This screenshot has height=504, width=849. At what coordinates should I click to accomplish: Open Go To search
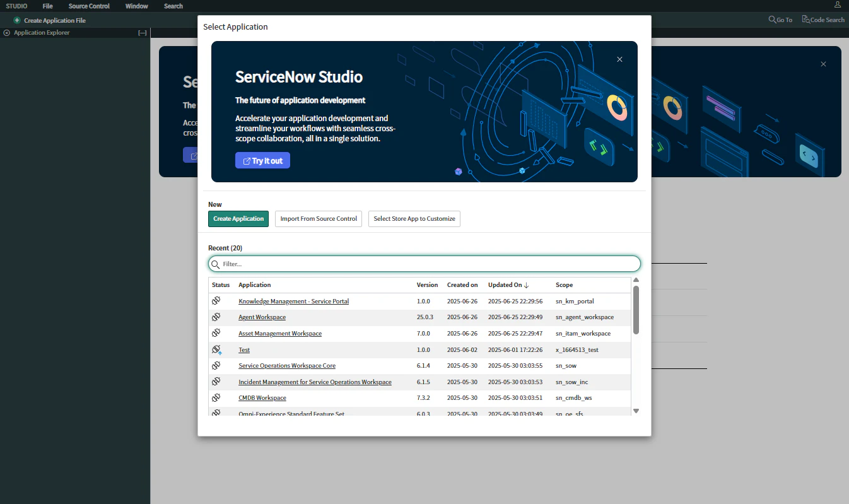[x=780, y=20]
